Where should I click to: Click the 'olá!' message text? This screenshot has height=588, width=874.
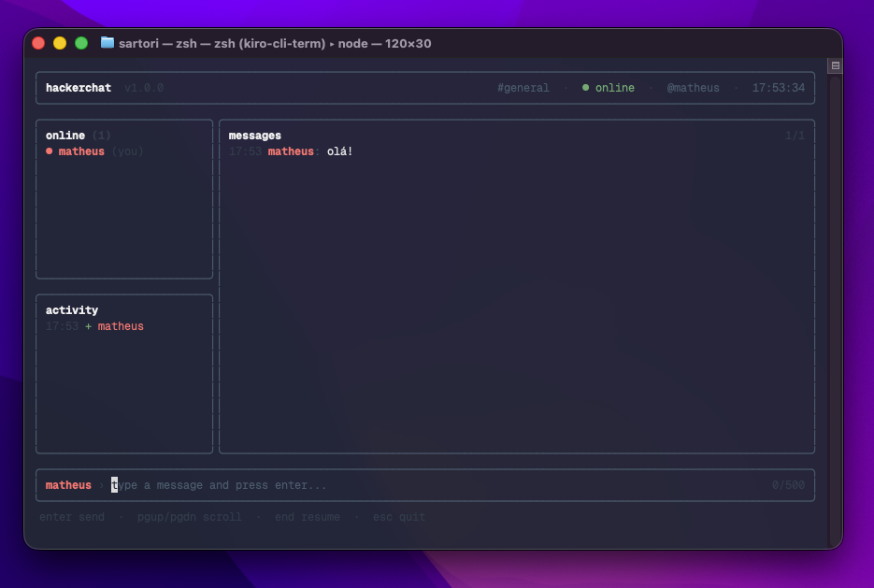(x=339, y=151)
